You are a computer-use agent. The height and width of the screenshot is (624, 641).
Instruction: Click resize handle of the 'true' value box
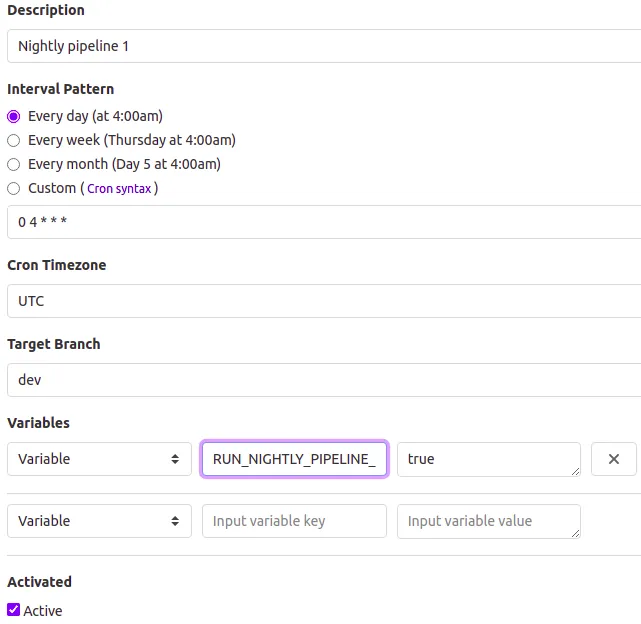tap(575, 471)
